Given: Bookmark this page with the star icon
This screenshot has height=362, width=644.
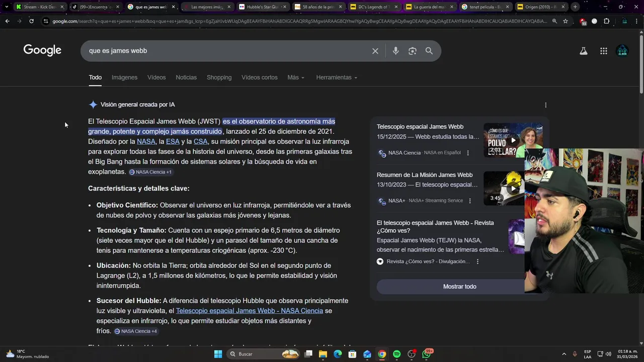Looking at the screenshot, I should pos(566,21).
